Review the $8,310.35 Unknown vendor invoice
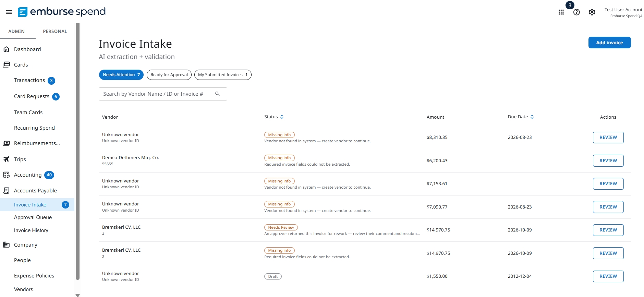The image size is (644, 297). [x=608, y=138]
